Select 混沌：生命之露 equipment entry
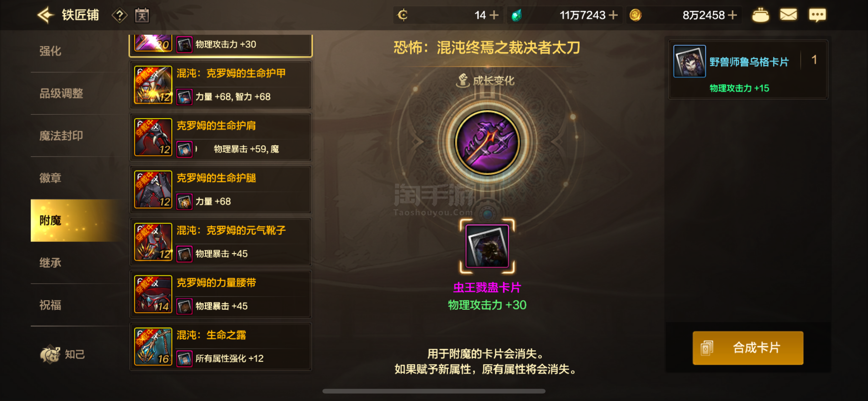Image resolution: width=868 pixels, height=401 pixels. (221, 347)
